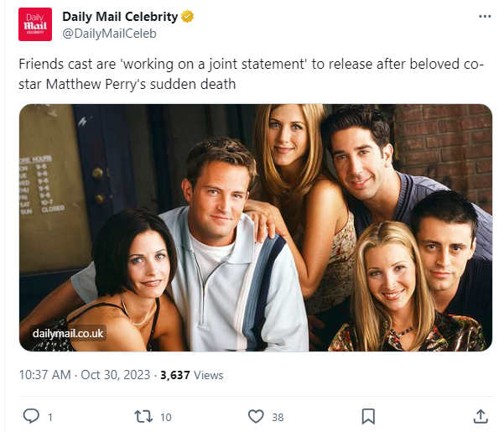The width and height of the screenshot is (504, 432).
Task: Click the gold verified badge
Action: coord(189,17)
